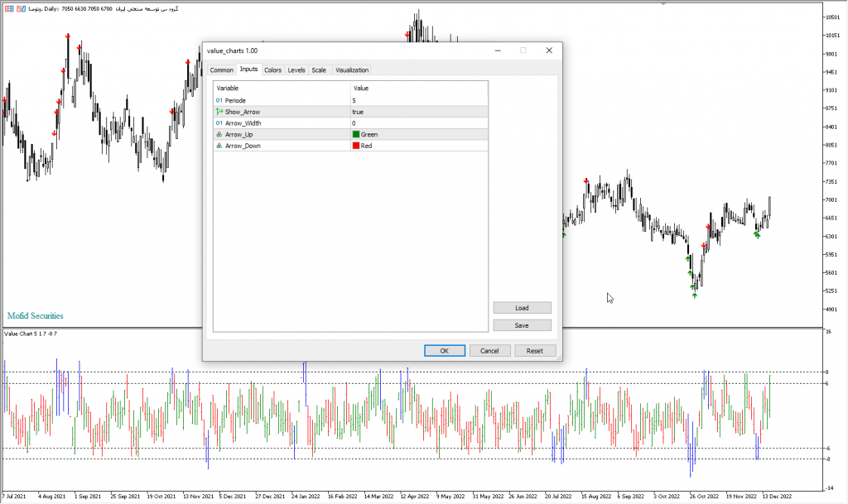Click Reset to restore default inputs
The height and width of the screenshot is (504, 848).
tap(535, 351)
